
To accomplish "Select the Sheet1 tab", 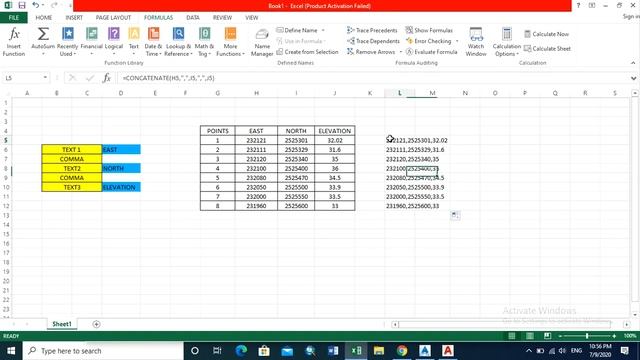I will click(62, 324).
